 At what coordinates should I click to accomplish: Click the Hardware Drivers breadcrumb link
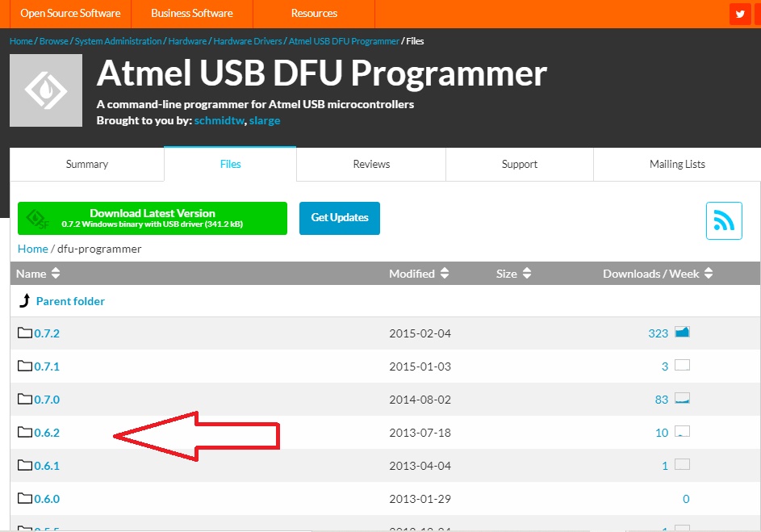[x=248, y=41]
